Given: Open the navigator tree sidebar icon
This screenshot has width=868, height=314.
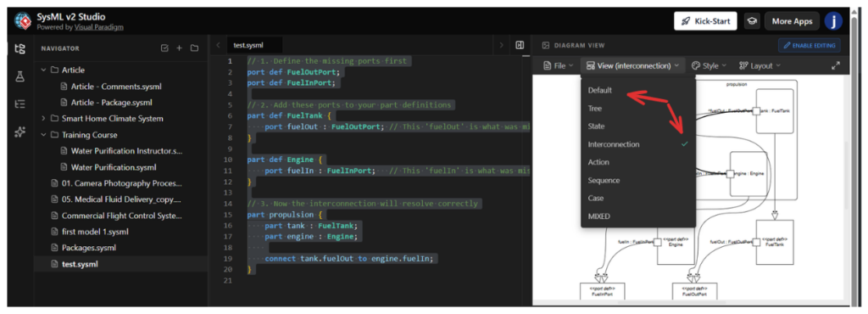Looking at the screenshot, I should (x=20, y=48).
